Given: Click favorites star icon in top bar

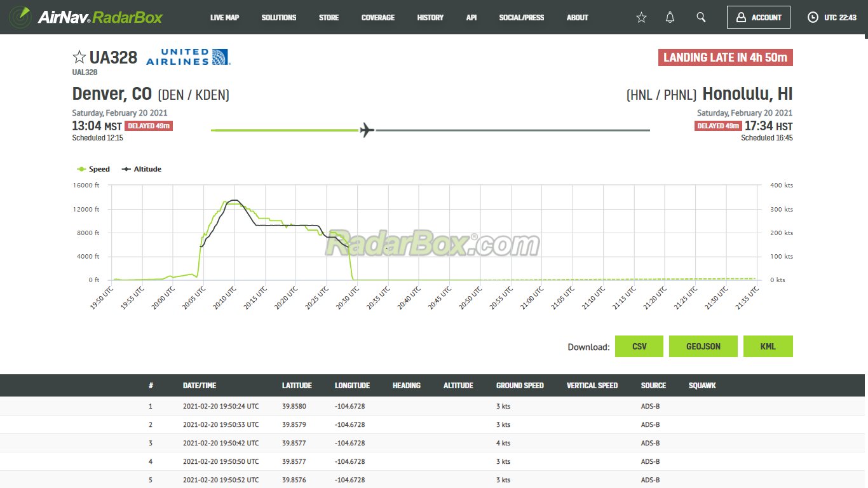Looking at the screenshot, I should click(x=641, y=18).
